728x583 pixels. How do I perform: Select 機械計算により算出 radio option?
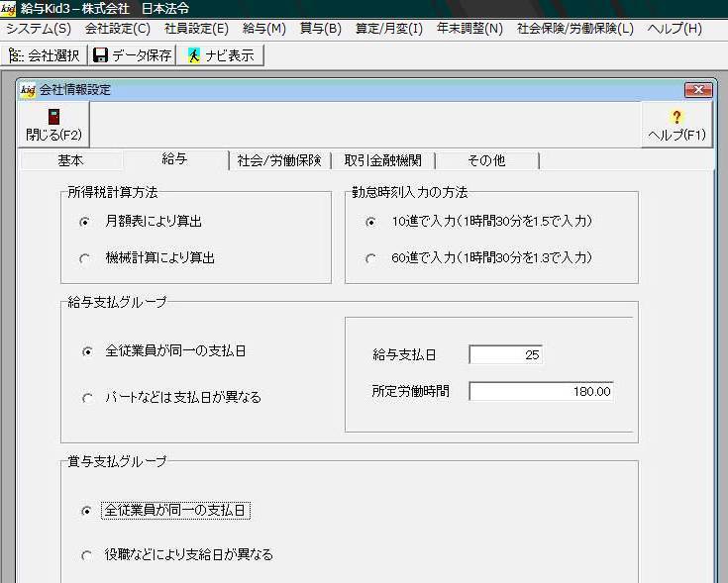pos(148,258)
